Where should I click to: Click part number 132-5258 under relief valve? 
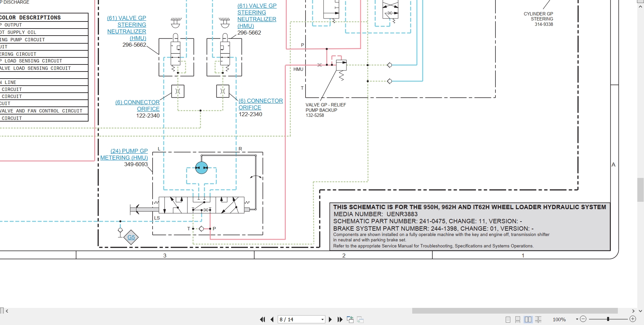(x=315, y=115)
